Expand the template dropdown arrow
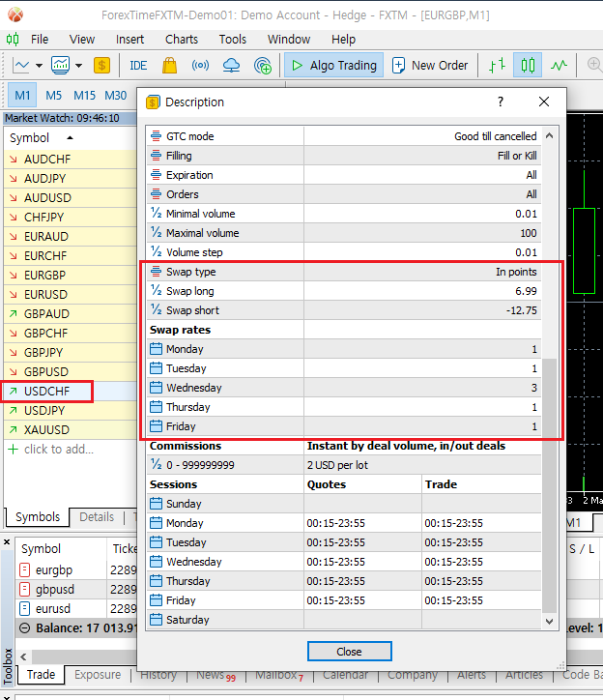 [x=78, y=66]
